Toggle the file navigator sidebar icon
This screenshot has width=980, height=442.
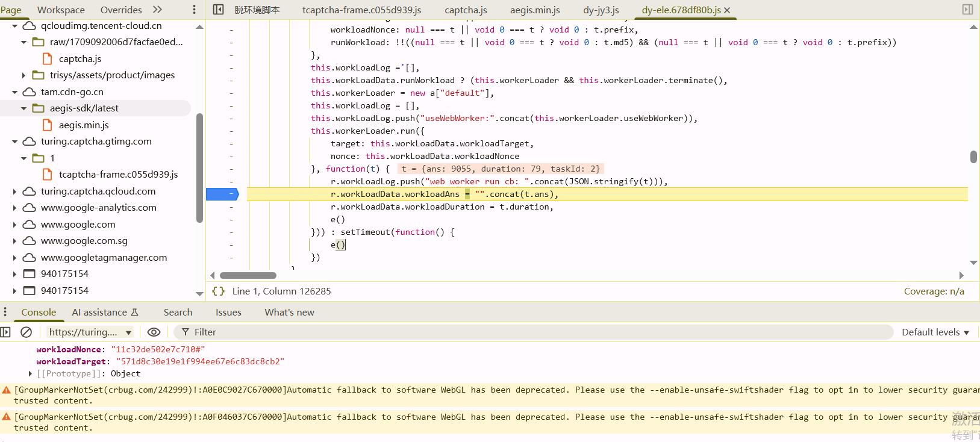(x=219, y=10)
